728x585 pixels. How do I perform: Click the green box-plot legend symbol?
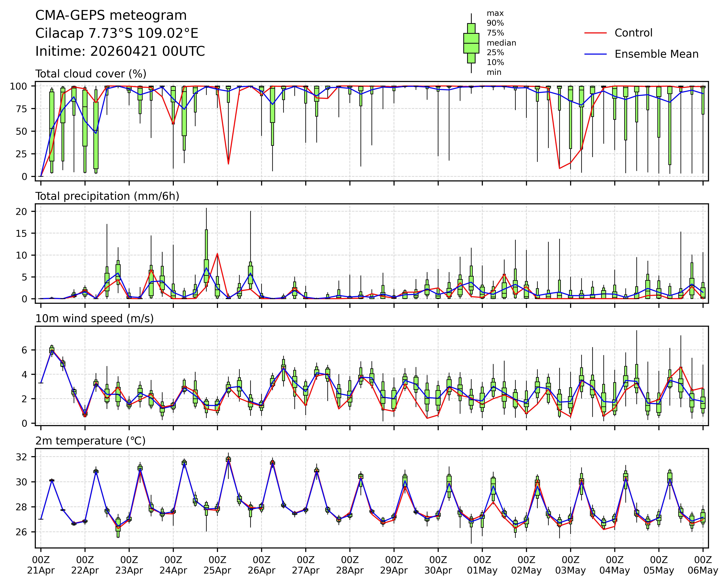coord(471,43)
